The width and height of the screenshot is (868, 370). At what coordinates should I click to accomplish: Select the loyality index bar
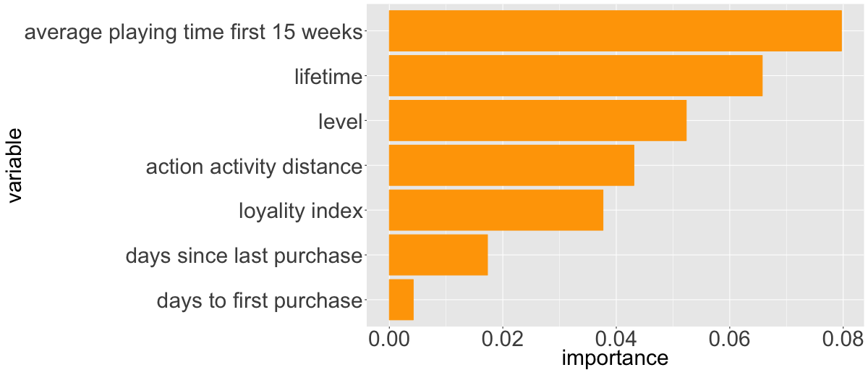495,211
